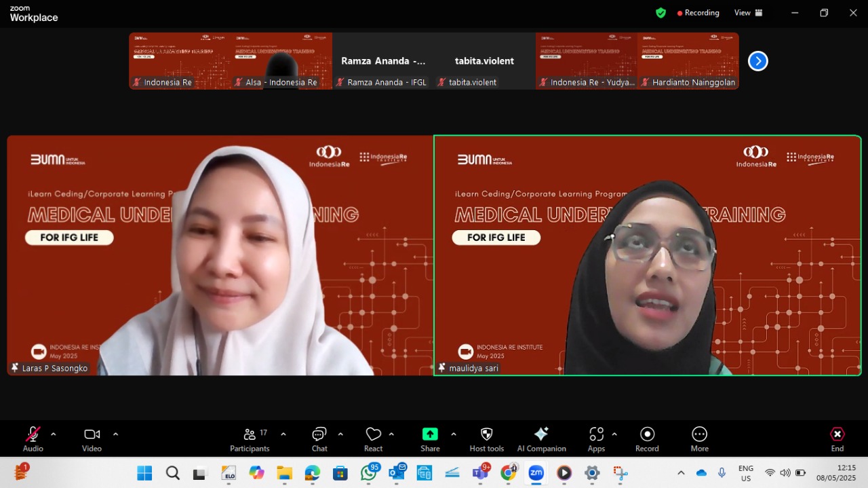Unmute the Audio microphone
This screenshot has width=868, height=488.
33,439
